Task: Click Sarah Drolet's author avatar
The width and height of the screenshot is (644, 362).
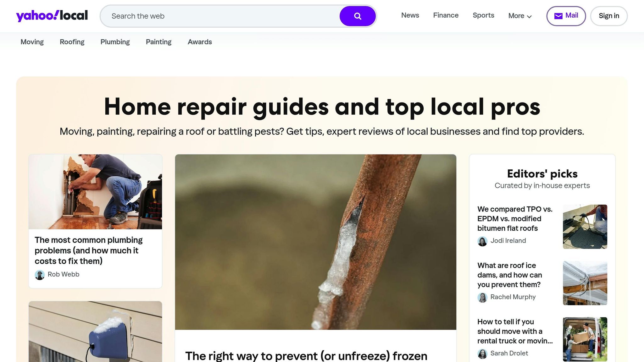Action: click(482, 353)
